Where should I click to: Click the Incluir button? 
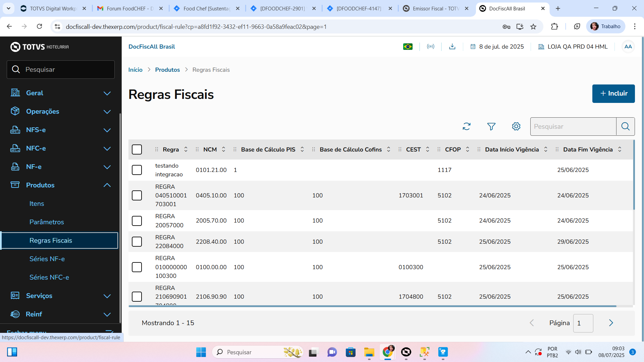tap(613, 94)
